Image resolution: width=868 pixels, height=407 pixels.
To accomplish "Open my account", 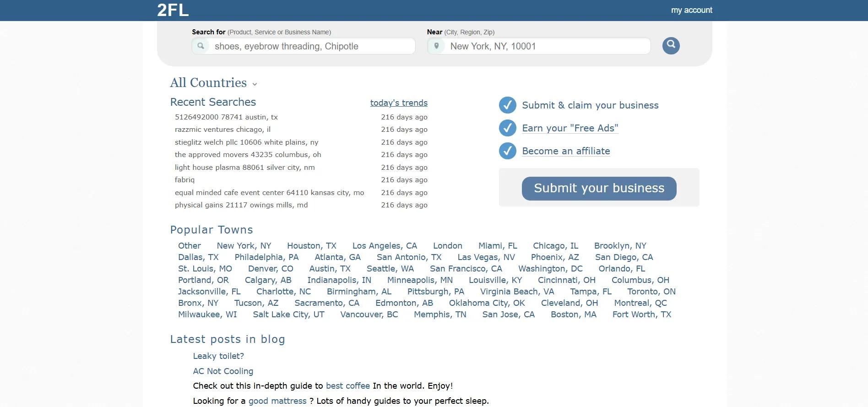I will coord(691,10).
